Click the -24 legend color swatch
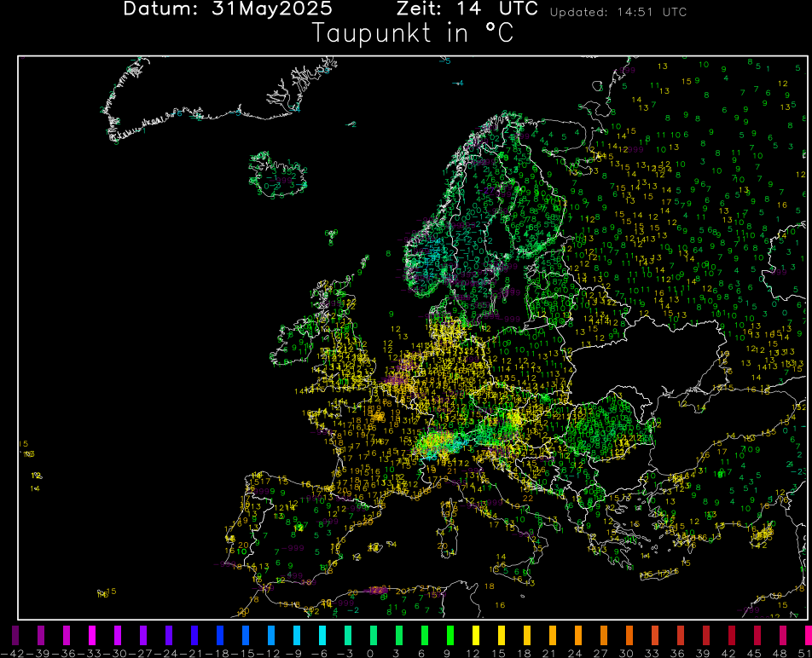The image size is (812, 658). [x=169, y=635]
